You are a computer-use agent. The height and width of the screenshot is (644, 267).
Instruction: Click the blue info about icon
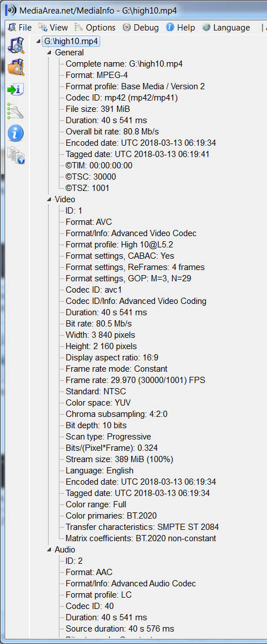16,133
